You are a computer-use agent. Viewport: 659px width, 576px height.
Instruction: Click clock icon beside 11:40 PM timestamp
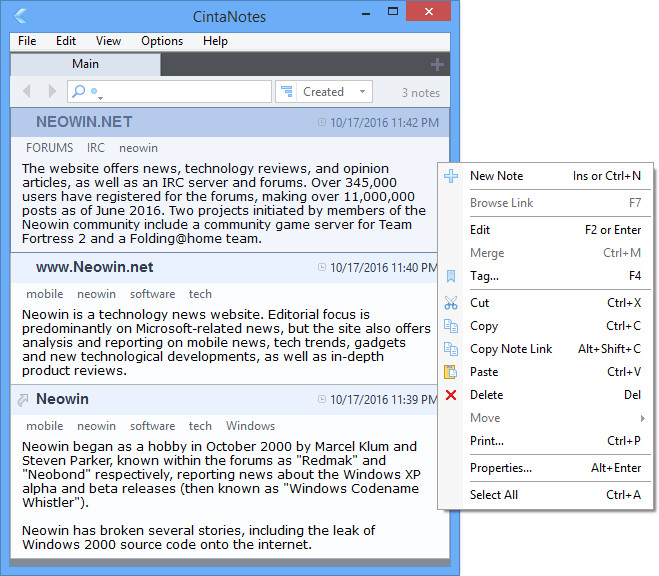[322, 267]
